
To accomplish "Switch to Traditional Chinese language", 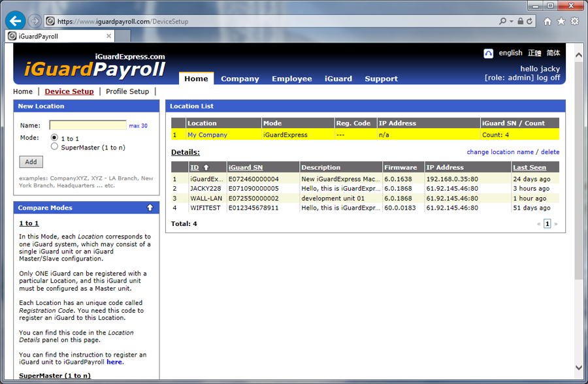I will tap(534, 53).
